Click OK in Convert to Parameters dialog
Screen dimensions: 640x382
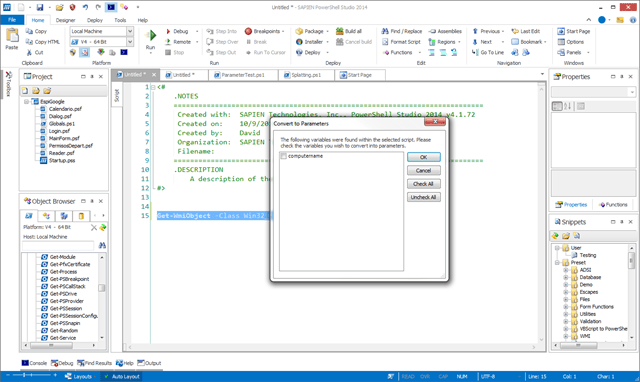424,157
